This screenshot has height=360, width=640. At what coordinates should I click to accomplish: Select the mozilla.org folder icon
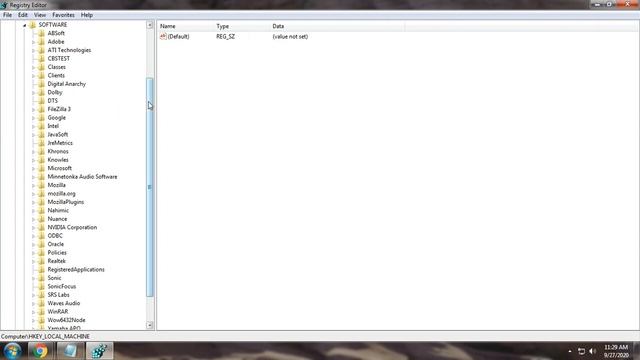(41, 193)
